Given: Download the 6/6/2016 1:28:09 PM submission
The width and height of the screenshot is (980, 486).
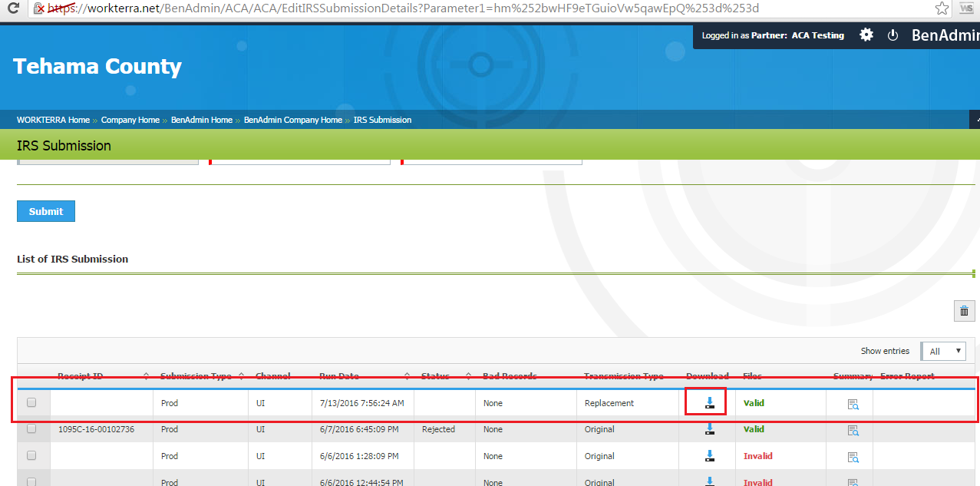Looking at the screenshot, I should coord(709,456).
